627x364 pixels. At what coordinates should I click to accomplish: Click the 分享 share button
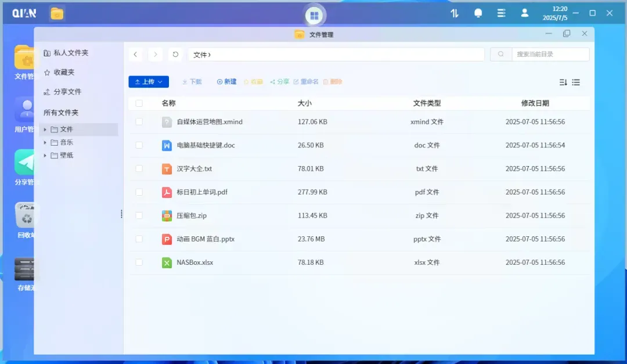coord(279,82)
